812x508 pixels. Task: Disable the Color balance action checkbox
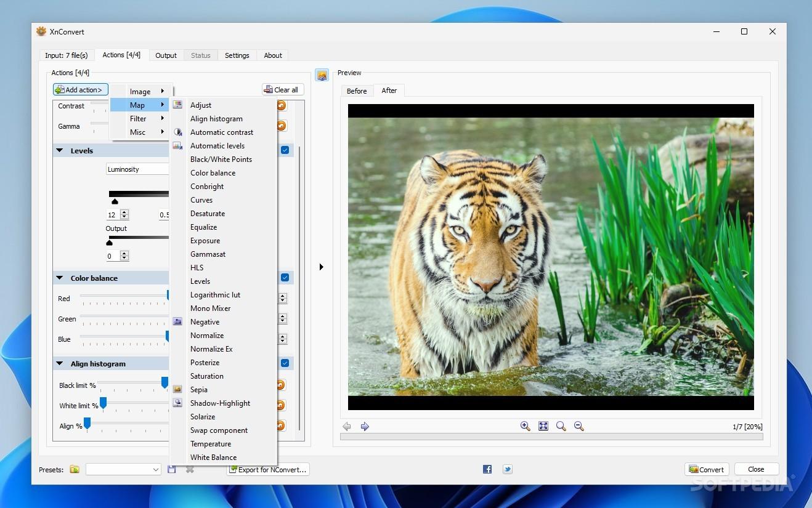[x=285, y=278]
